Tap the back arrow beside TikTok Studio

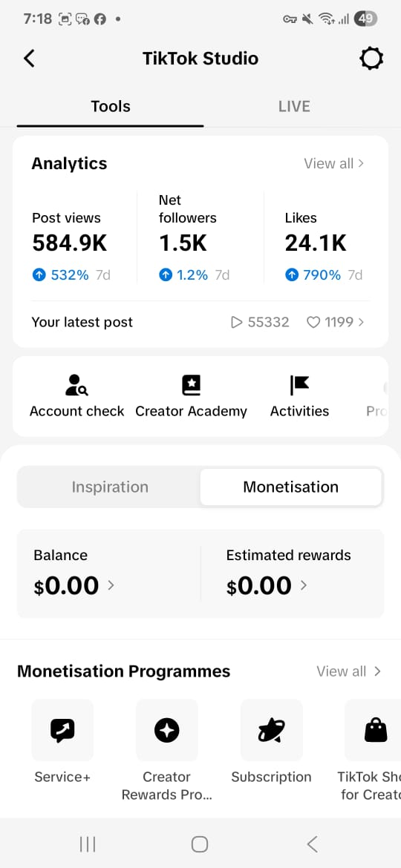30,58
